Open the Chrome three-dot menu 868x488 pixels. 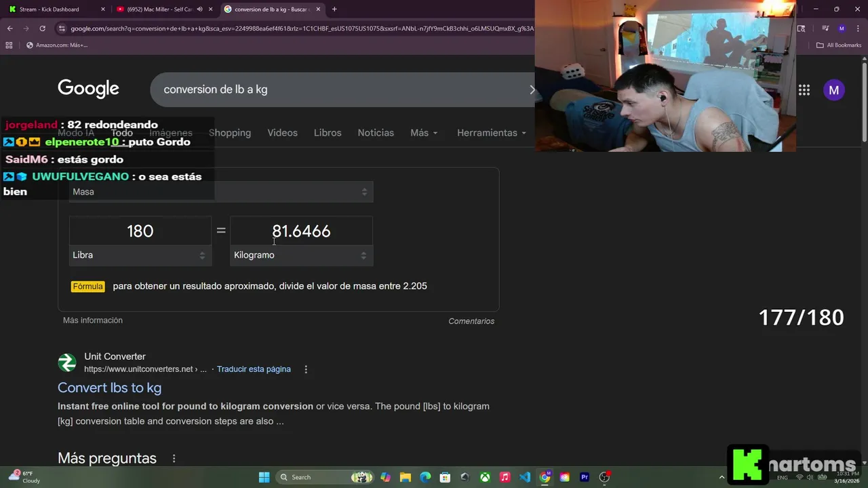(857, 28)
